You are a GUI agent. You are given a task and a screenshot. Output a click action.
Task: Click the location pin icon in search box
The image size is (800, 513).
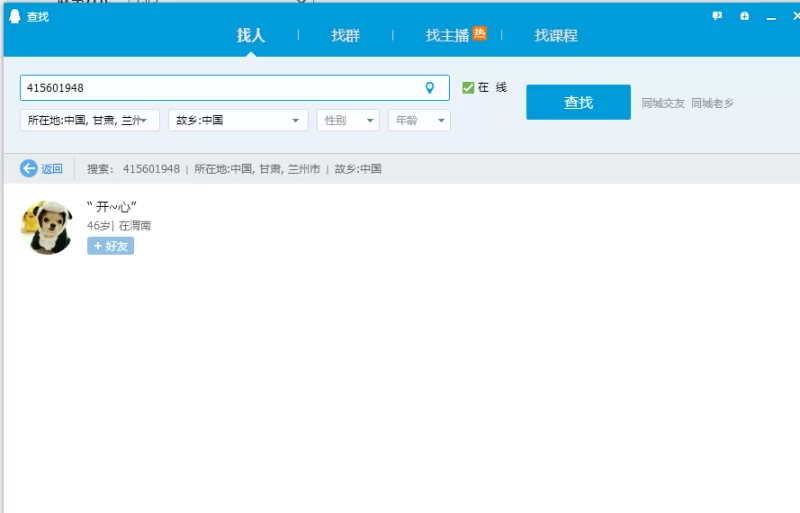point(430,88)
